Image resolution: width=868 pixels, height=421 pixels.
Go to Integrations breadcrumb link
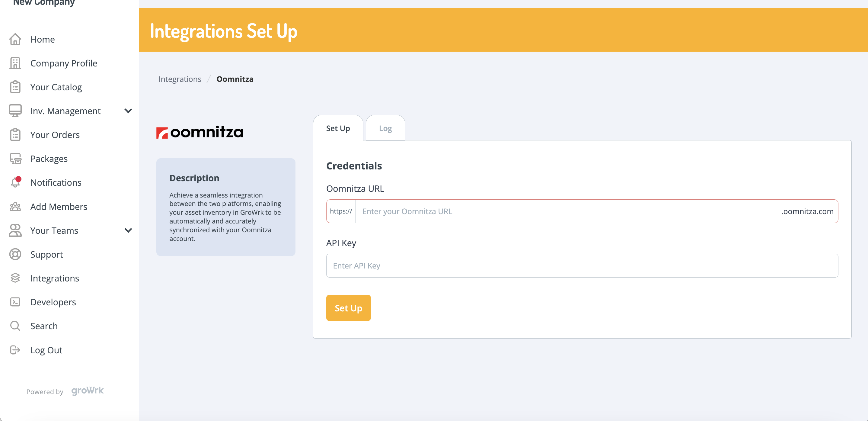180,79
